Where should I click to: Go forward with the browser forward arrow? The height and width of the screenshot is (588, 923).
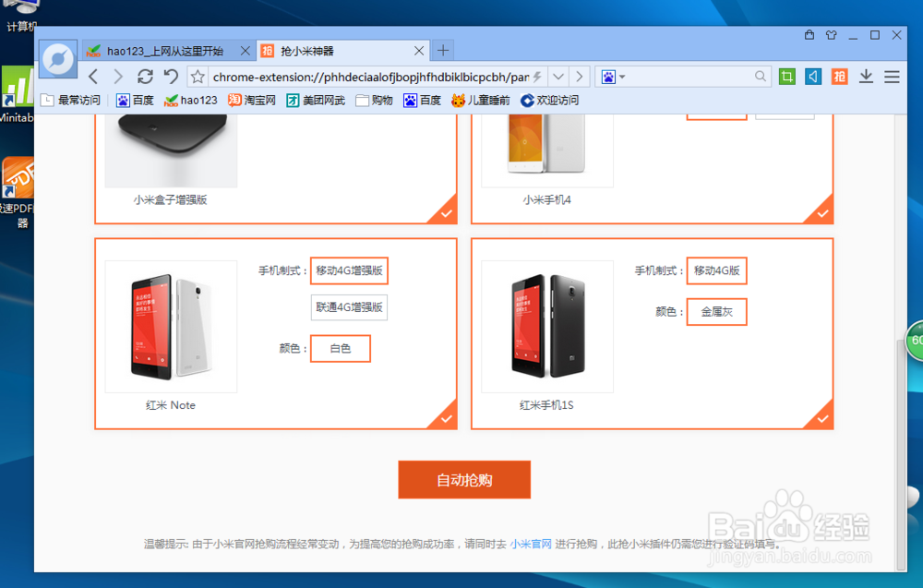click(x=118, y=77)
